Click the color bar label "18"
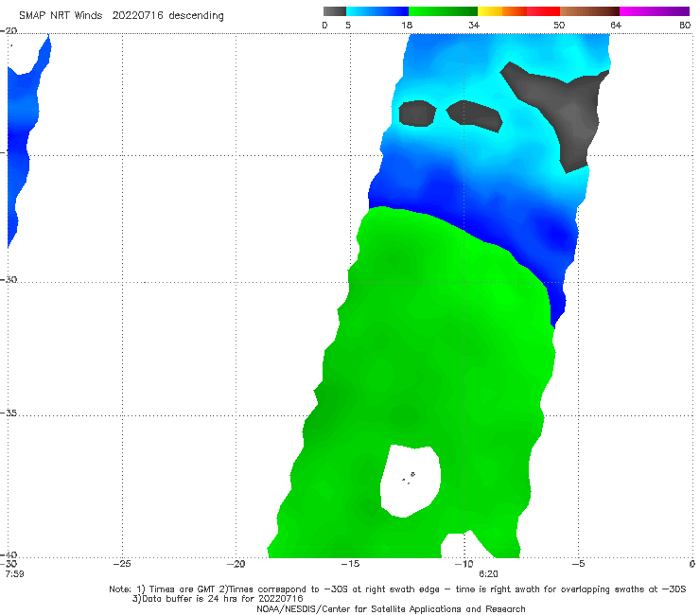This screenshot has height=615, width=700. click(x=407, y=25)
